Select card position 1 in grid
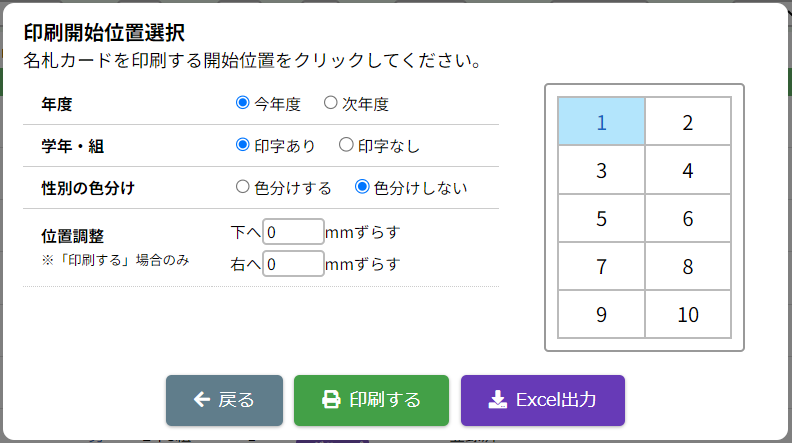This screenshot has width=792, height=443. (601, 122)
